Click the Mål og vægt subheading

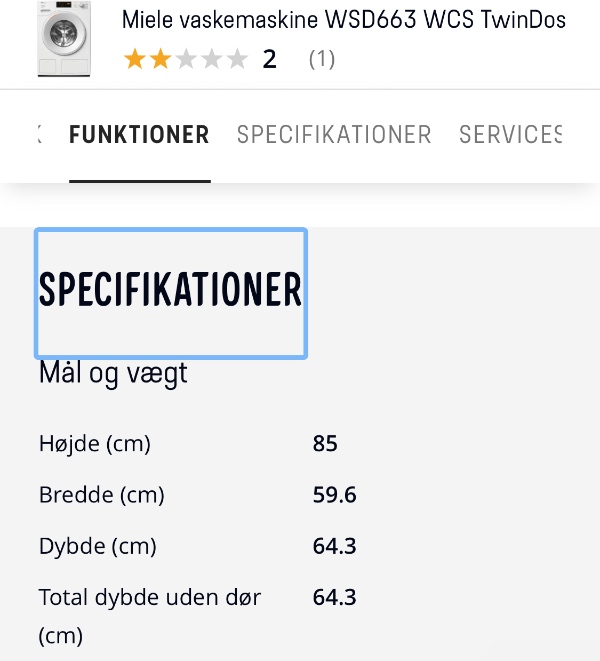click(113, 374)
